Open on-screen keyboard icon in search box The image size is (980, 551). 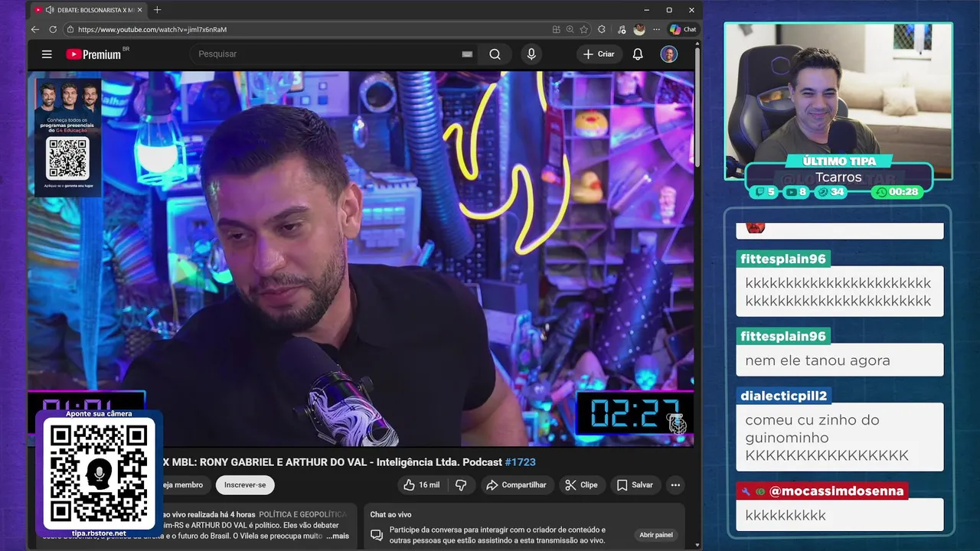point(467,54)
